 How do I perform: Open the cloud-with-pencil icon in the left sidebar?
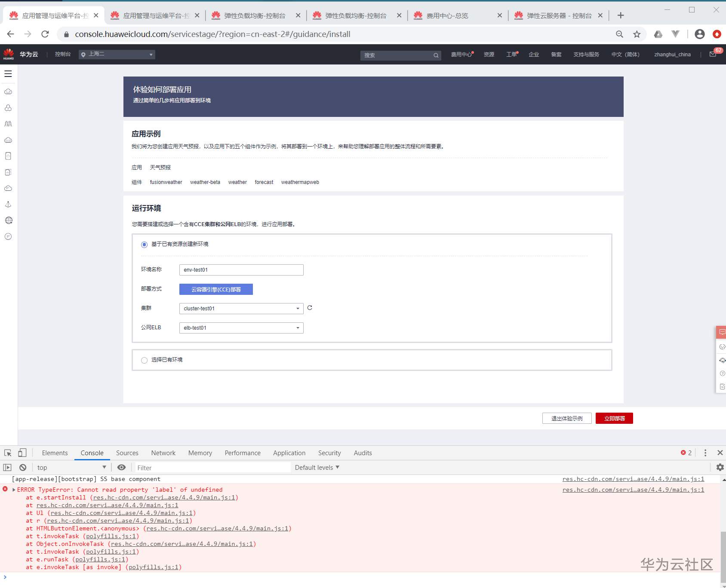pos(8,188)
